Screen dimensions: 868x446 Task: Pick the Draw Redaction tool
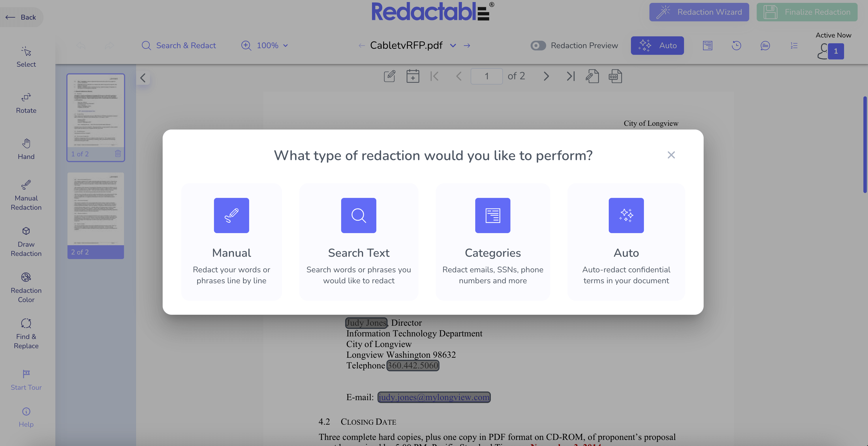point(26,242)
